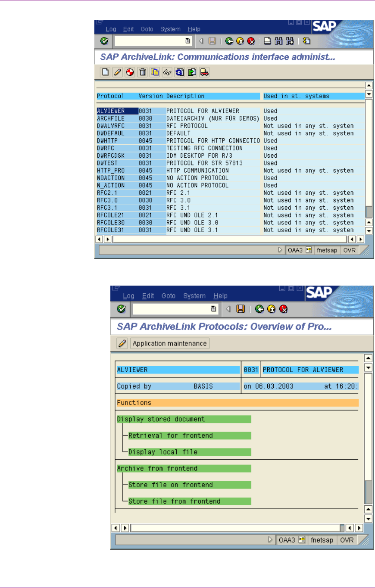This screenshot has height=588, width=375.
Task: Collapse command field arrow in the Overview of Protocols window
Action: click(229, 308)
